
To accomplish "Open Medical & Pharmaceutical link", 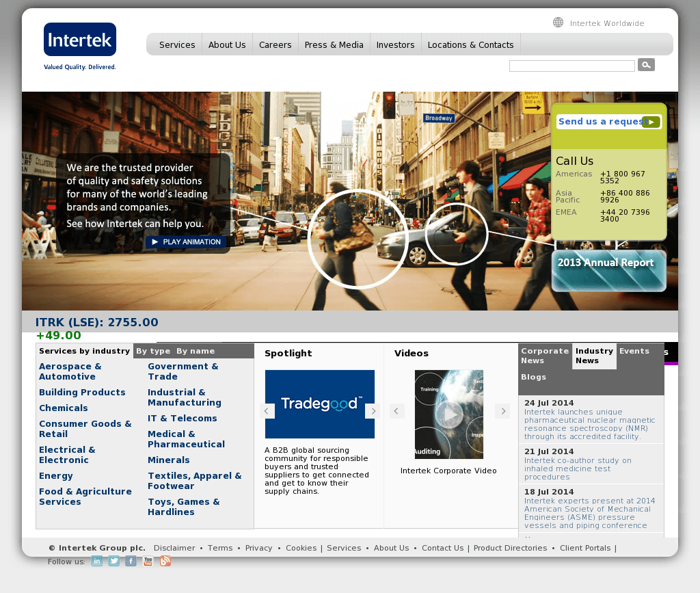I will (x=186, y=439).
